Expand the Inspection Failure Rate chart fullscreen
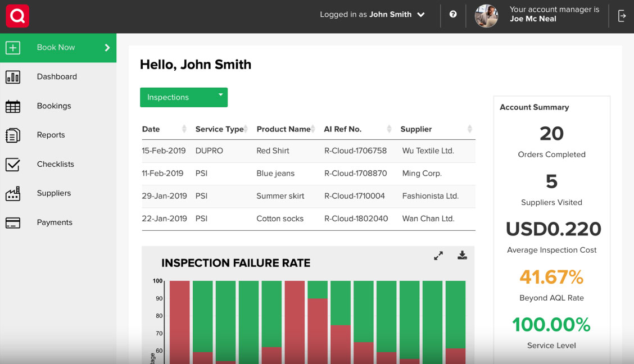The width and height of the screenshot is (634, 364). click(x=438, y=256)
